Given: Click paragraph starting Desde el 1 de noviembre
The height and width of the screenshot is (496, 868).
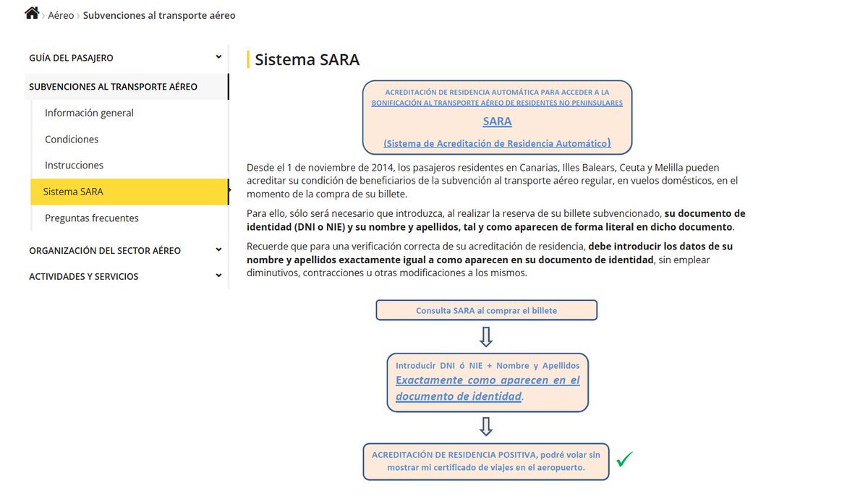Looking at the screenshot, I should tap(493, 181).
